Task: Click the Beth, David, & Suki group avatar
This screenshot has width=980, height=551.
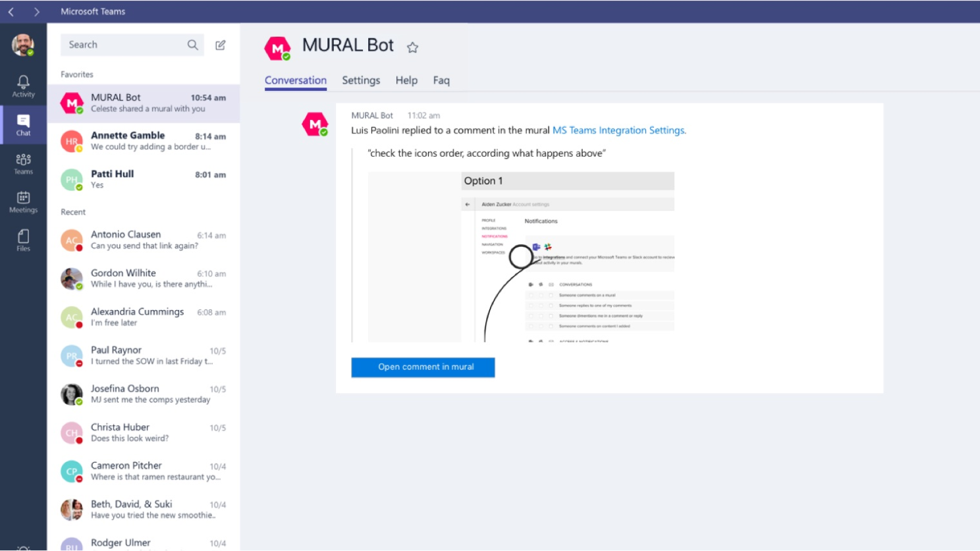Action: (x=72, y=510)
